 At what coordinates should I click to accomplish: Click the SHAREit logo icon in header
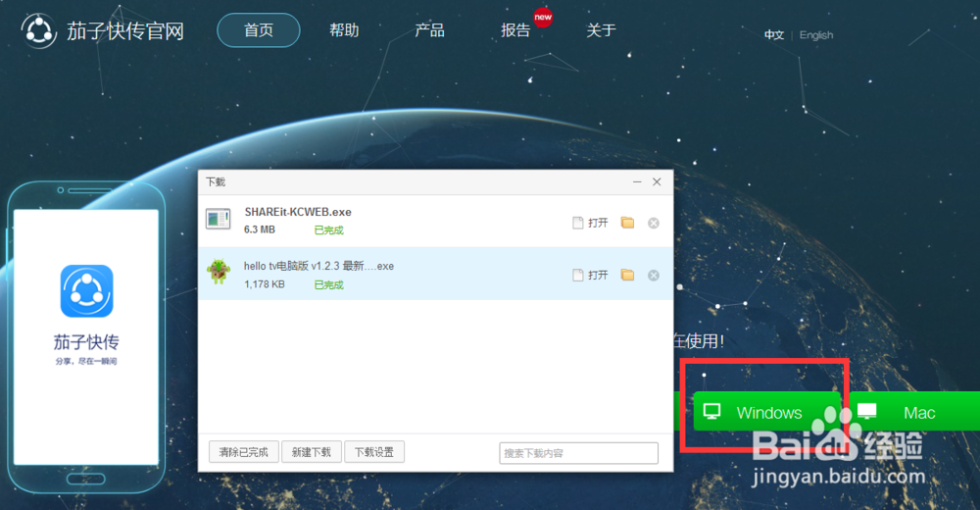(39, 29)
